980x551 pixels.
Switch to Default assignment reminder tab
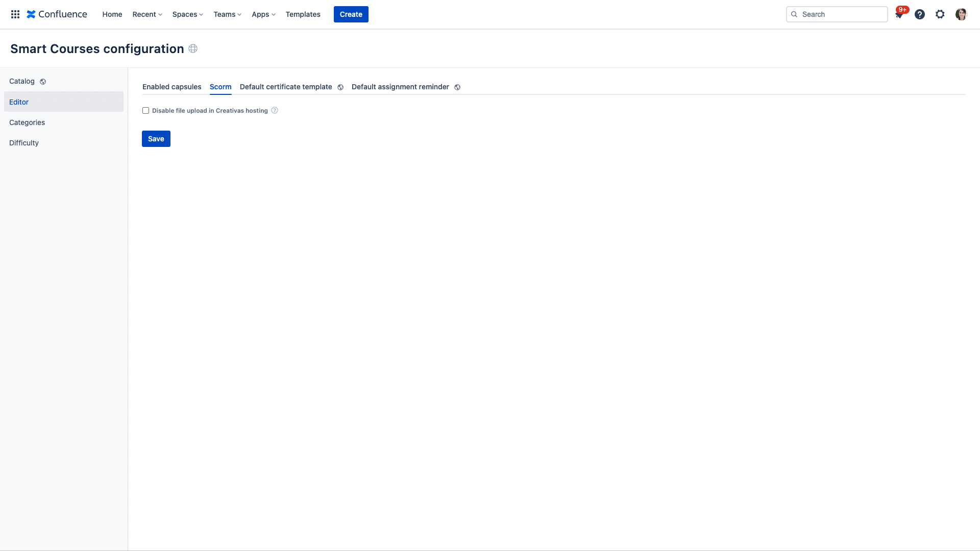click(x=400, y=87)
